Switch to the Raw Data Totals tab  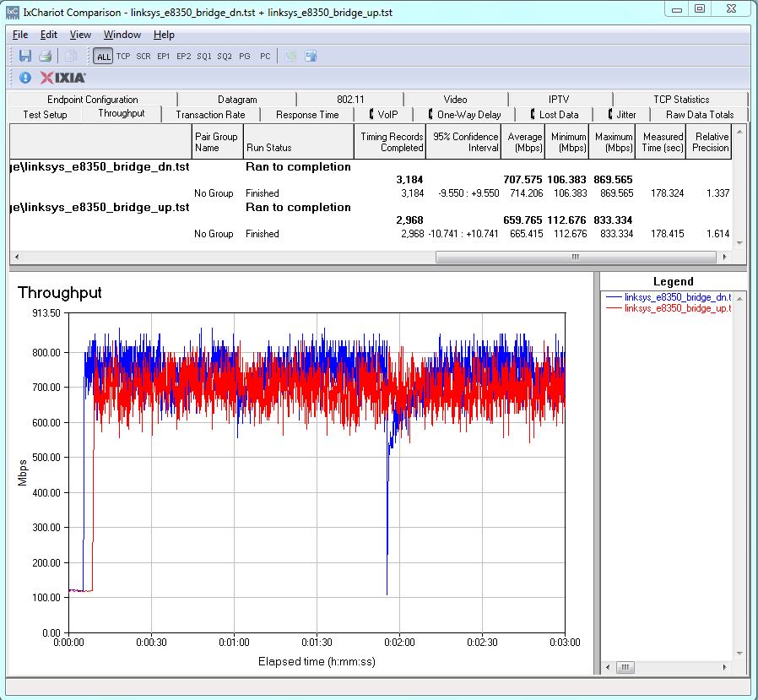700,115
